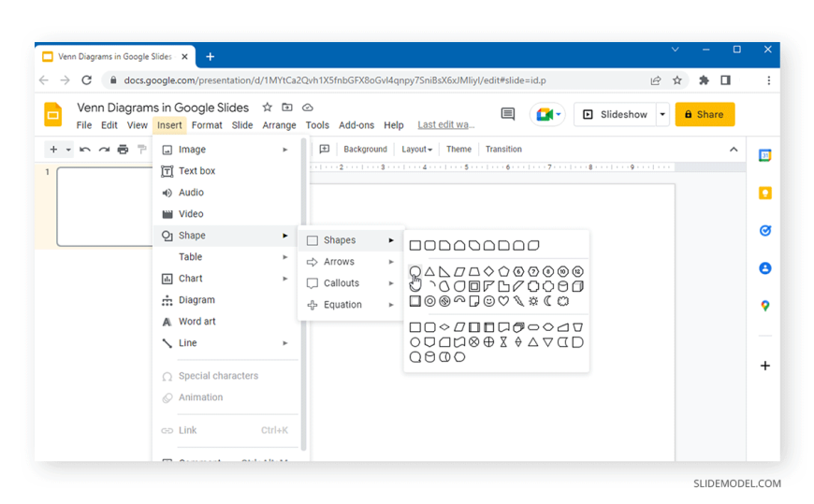Select the first plain rectangle shape

click(414, 245)
